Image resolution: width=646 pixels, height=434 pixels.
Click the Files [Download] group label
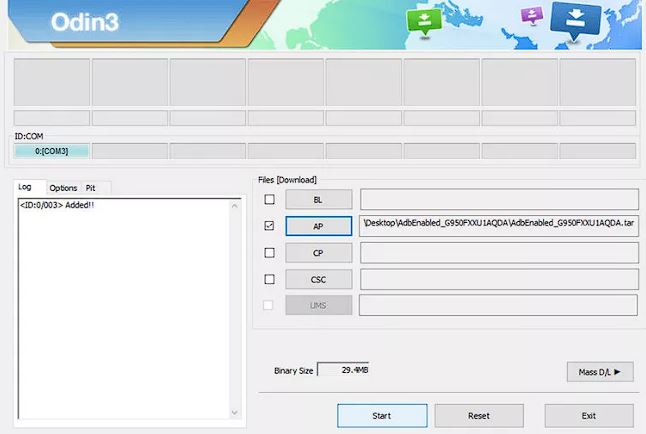point(287,180)
